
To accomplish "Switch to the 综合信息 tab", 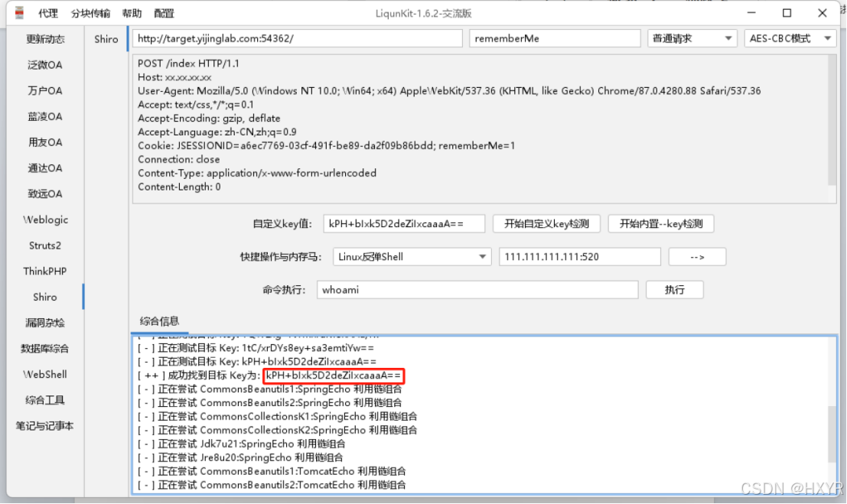I will click(x=159, y=321).
